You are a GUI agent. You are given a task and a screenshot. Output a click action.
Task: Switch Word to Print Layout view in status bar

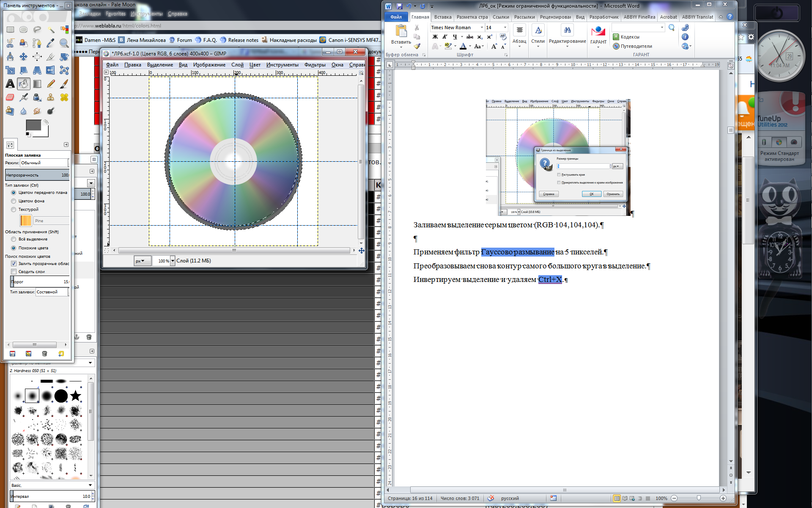click(617, 498)
